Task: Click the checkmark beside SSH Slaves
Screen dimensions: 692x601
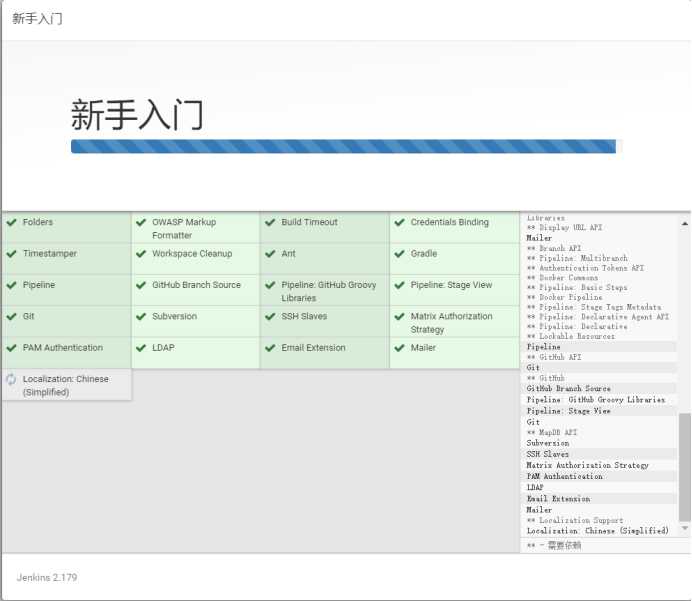Action: (x=270, y=316)
